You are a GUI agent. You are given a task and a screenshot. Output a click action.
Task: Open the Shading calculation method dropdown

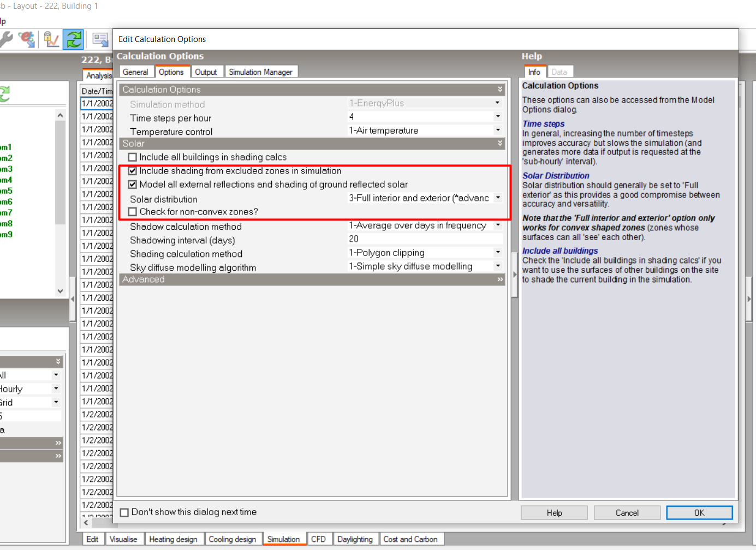click(497, 253)
